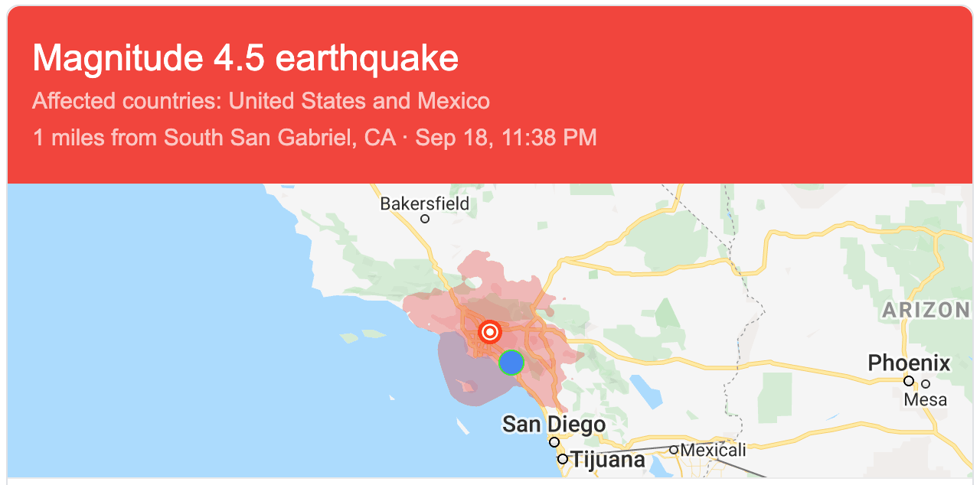This screenshot has height=485, width=980.
Task: Click the Arizona state label
Action: pyautogui.click(x=926, y=310)
